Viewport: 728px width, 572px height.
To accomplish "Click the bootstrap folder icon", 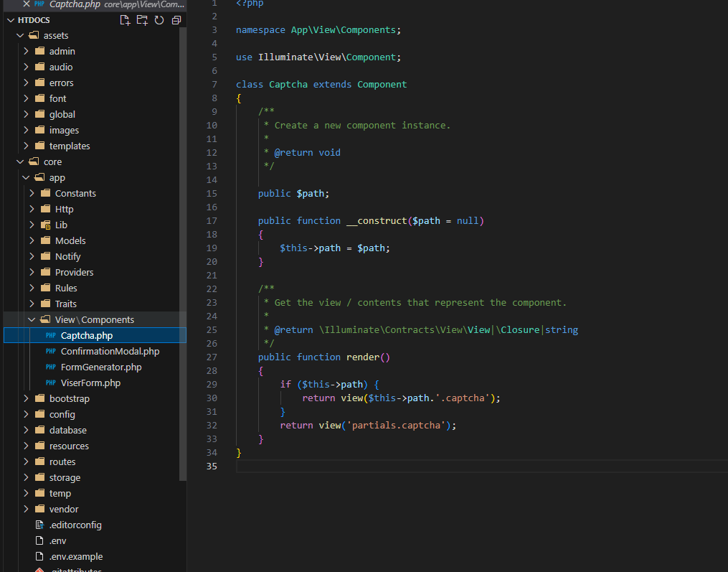I will 40,398.
